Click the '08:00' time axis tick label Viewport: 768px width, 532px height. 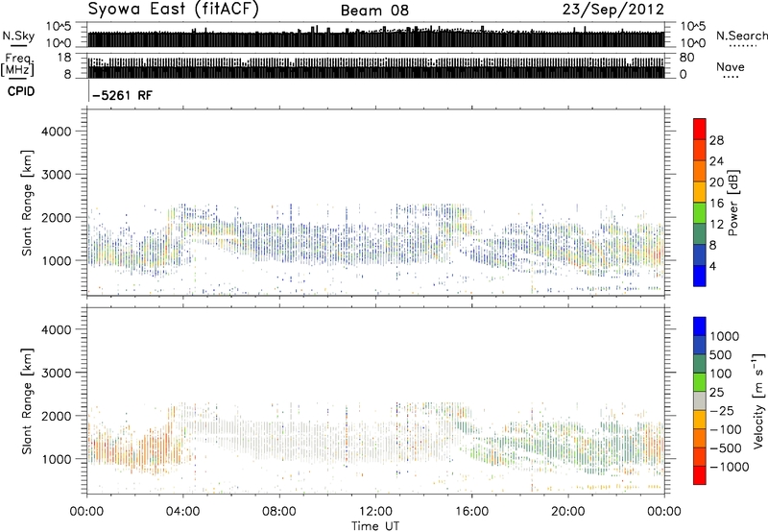[x=279, y=512]
